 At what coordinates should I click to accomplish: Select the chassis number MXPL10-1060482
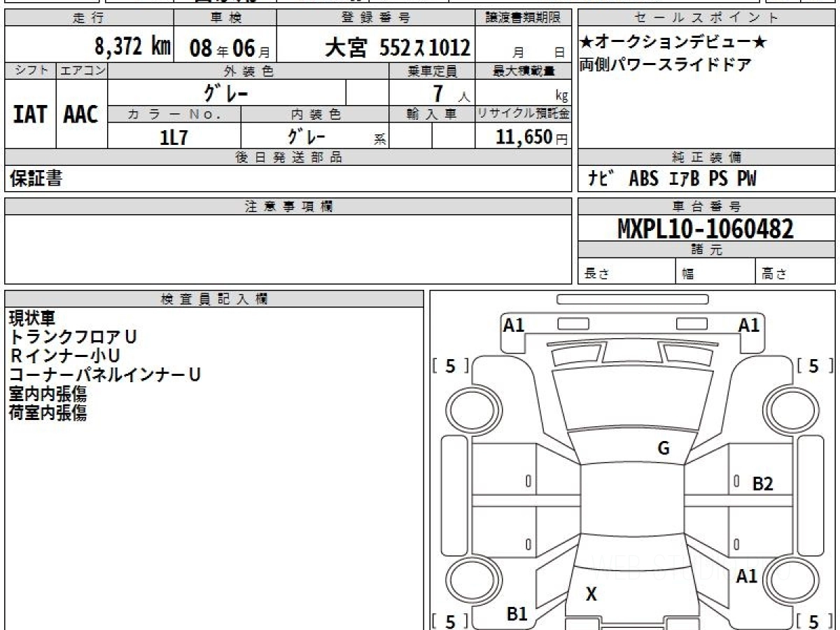[x=705, y=228]
